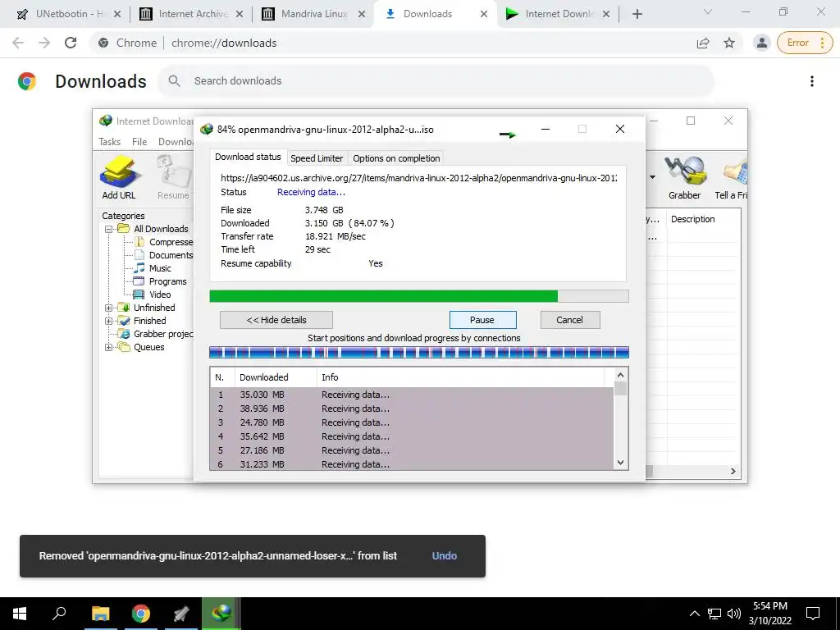Viewport: 840px width, 630px height.
Task: Switch to the Speed Limiter tab
Action: click(x=317, y=158)
